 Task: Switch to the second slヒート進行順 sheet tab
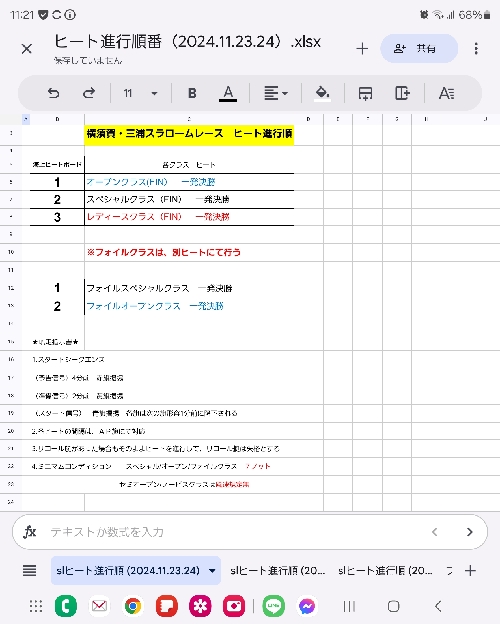coord(277,571)
